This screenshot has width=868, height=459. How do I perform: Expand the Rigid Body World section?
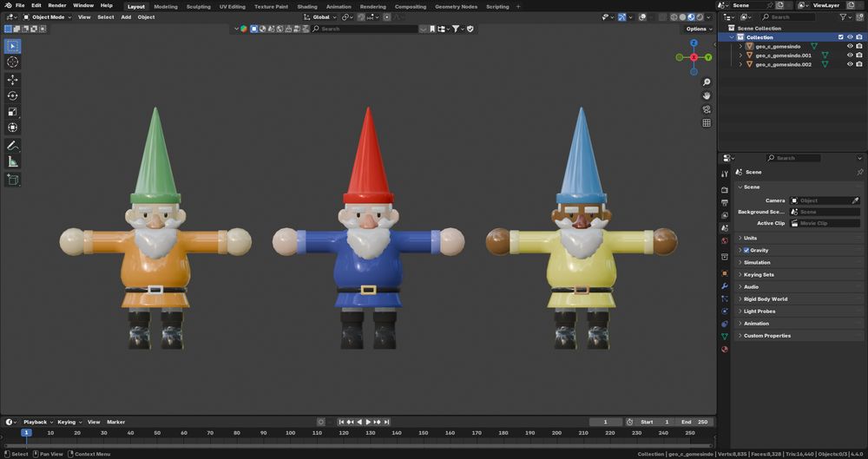766,299
